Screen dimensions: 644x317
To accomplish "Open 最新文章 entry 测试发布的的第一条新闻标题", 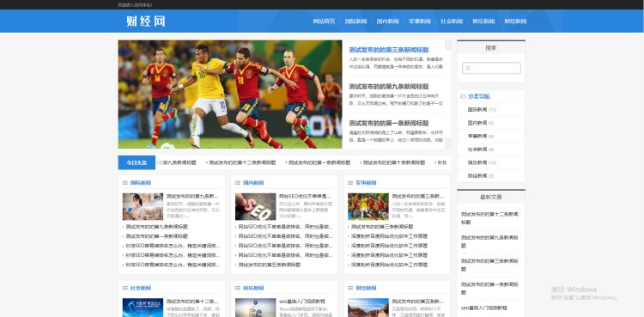I will click(489, 289).
